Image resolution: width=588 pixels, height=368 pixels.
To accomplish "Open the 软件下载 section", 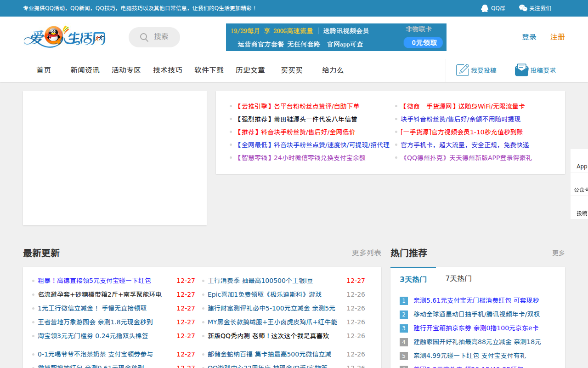I will pyautogui.click(x=209, y=70).
